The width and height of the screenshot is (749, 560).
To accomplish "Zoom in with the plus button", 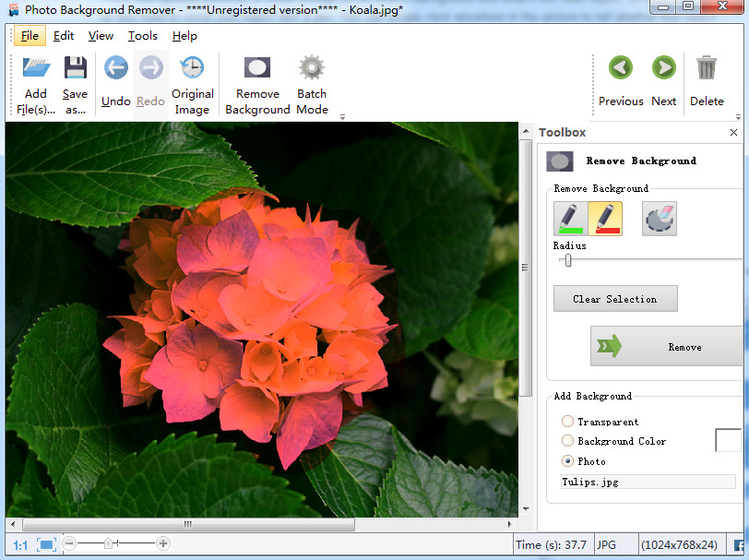I will coord(163,543).
